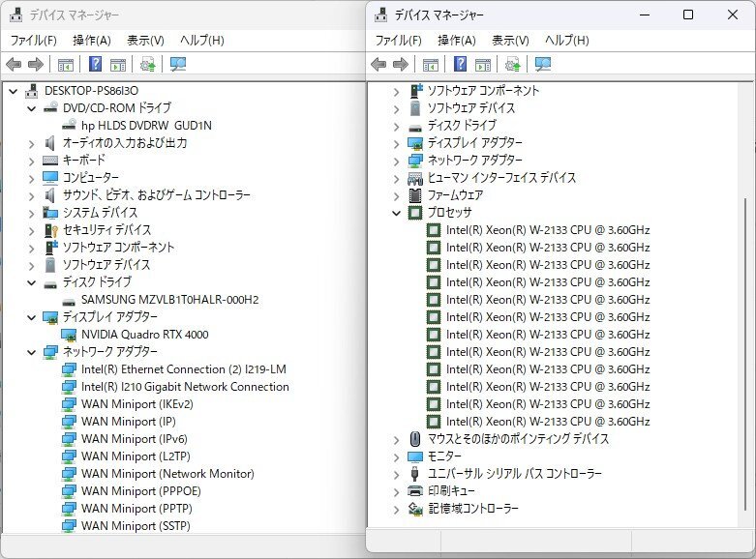This screenshot has height=559, width=756.
Task: Click show/hide console tree icon in right window
Action: 431,64
